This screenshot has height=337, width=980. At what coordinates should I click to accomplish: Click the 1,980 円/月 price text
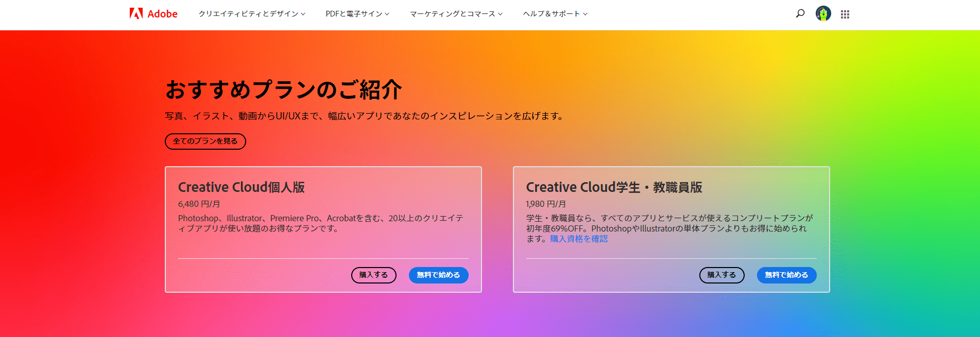coord(546,204)
